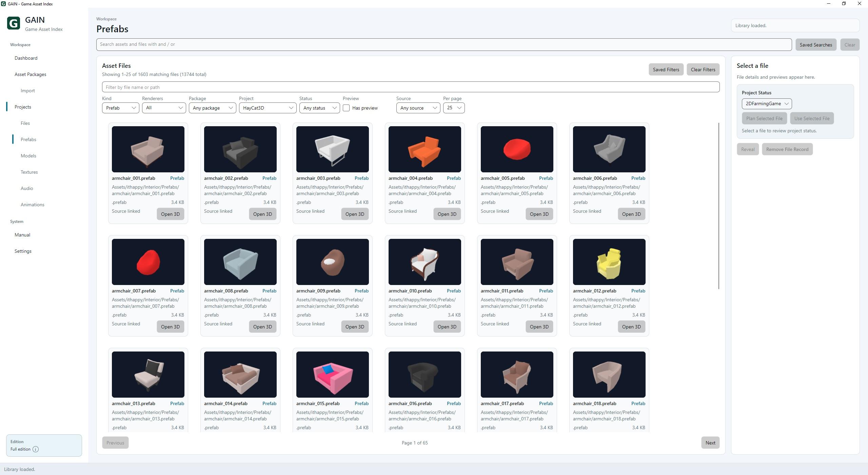Click the Filter by file name field
This screenshot has width=868, height=475.
[411, 87]
